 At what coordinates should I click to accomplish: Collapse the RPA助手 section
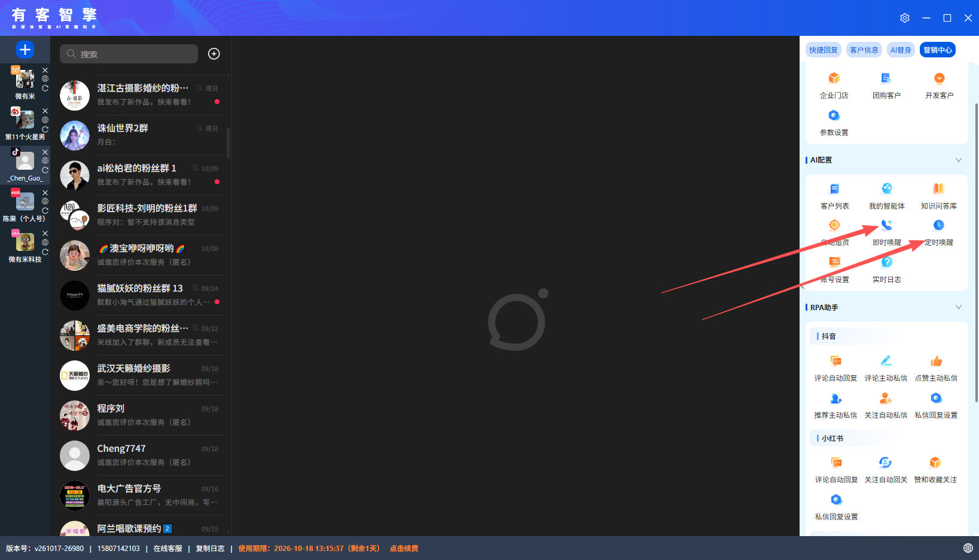click(959, 307)
